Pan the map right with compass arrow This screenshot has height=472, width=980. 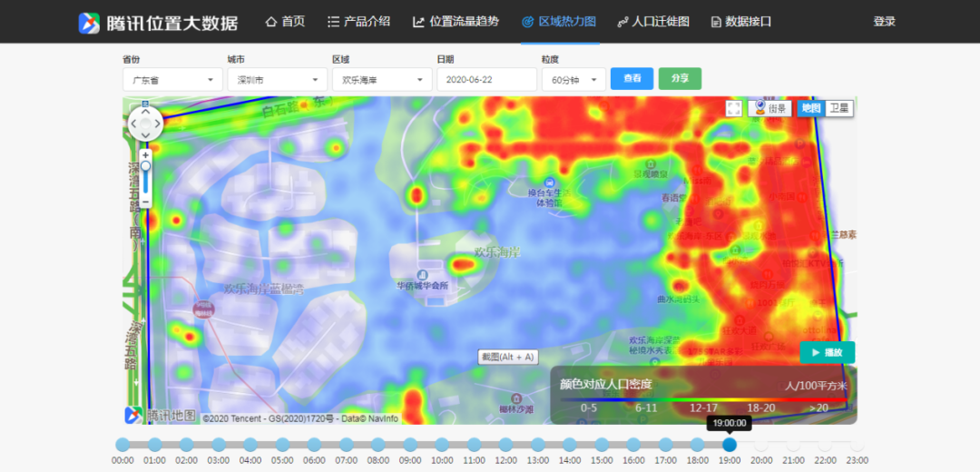[157, 124]
